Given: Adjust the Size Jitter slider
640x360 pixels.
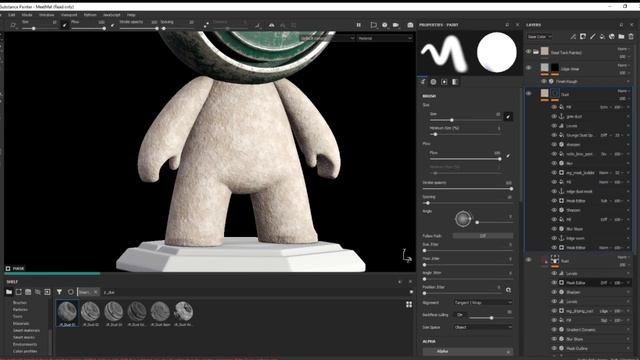Looking at the screenshot, I should pyautogui.click(x=467, y=250).
